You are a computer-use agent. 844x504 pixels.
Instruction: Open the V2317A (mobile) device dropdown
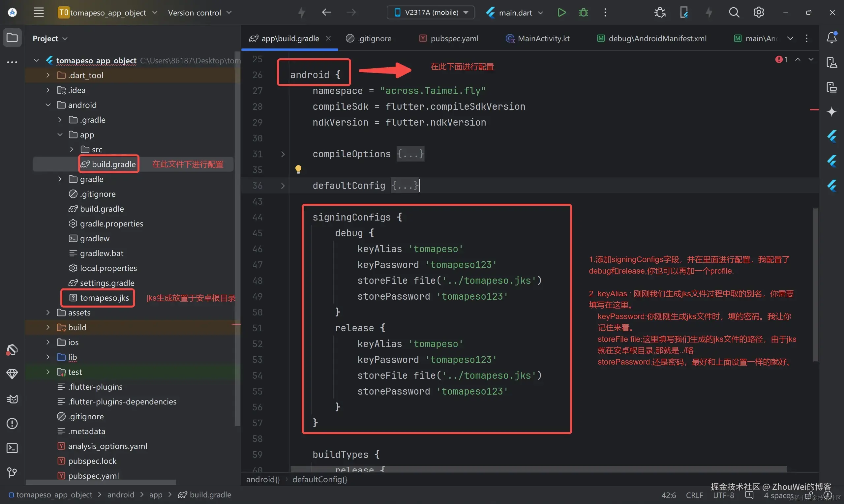click(x=431, y=13)
